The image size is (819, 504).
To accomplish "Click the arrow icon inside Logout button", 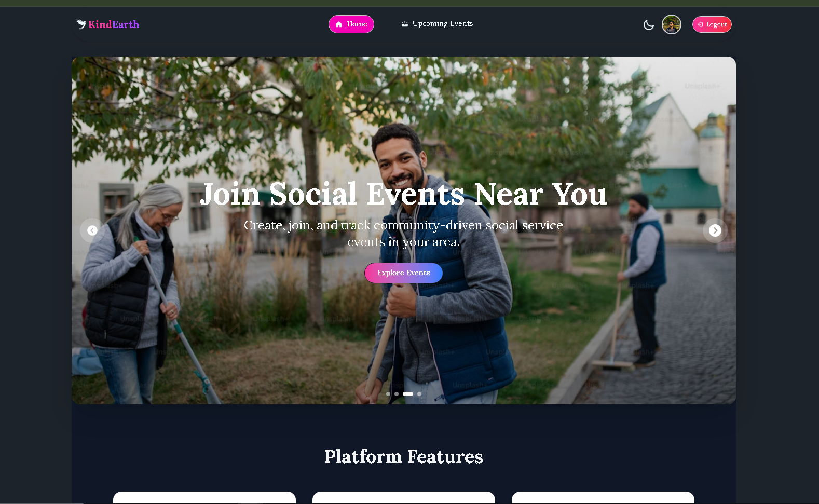I will tap(700, 24).
